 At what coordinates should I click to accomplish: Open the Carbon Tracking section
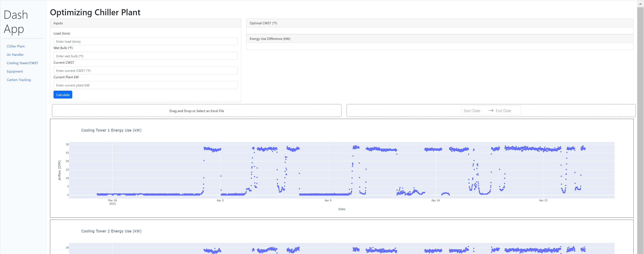coord(19,80)
